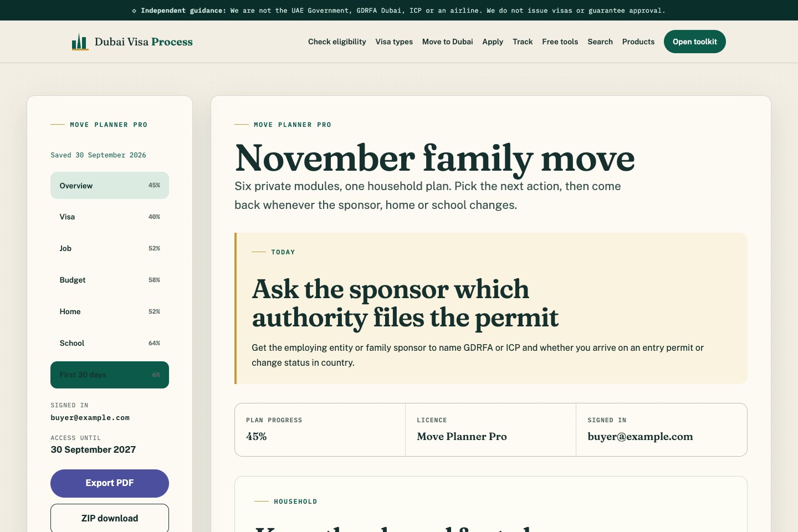798x532 pixels.
Task: Click the November family move heading
Action: pos(434,158)
